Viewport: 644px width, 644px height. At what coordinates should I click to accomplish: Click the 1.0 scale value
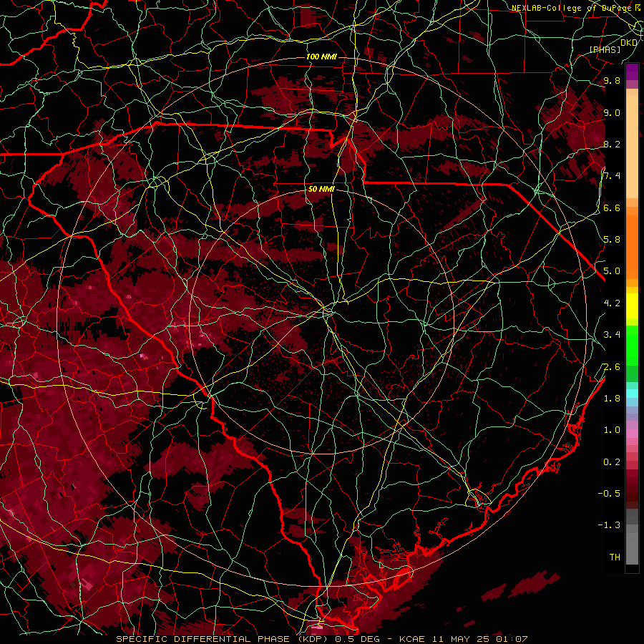(612, 430)
